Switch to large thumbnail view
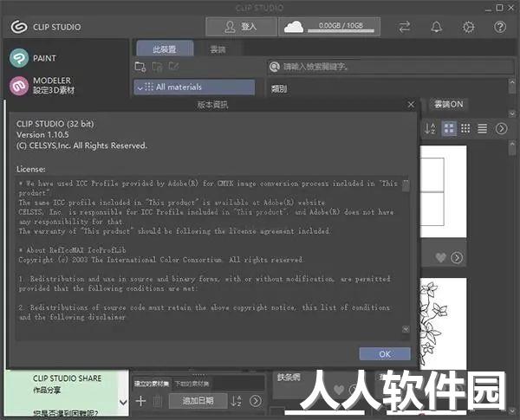520x420 pixels. (x=449, y=128)
